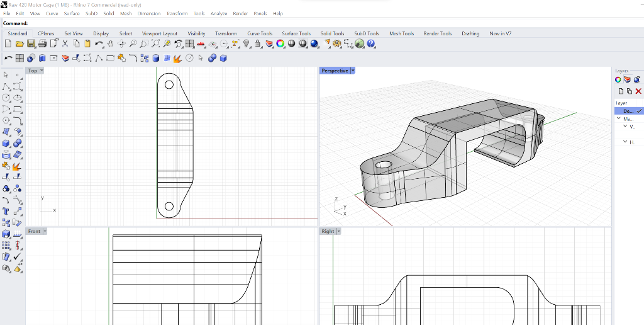
Task: Open the Surface menu
Action: [72, 13]
